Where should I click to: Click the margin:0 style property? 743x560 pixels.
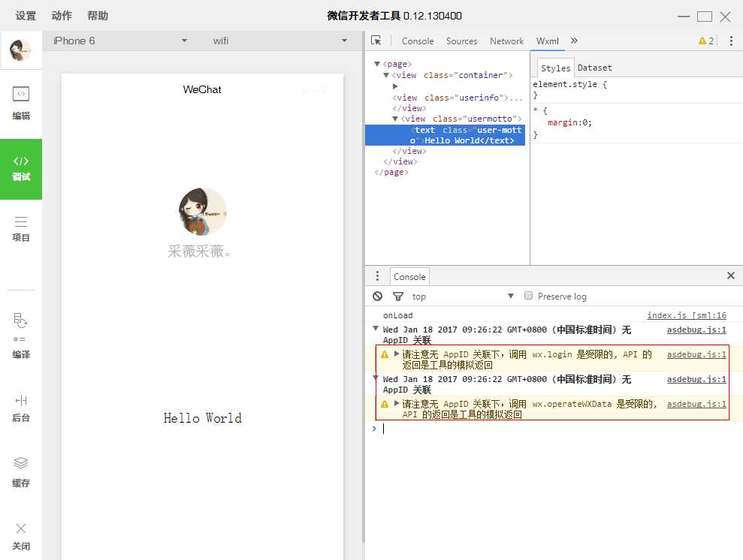point(569,122)
